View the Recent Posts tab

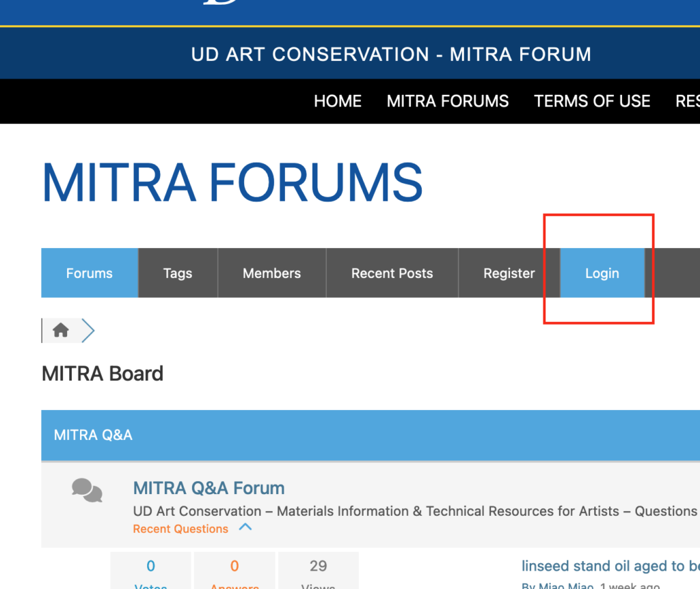392,273
